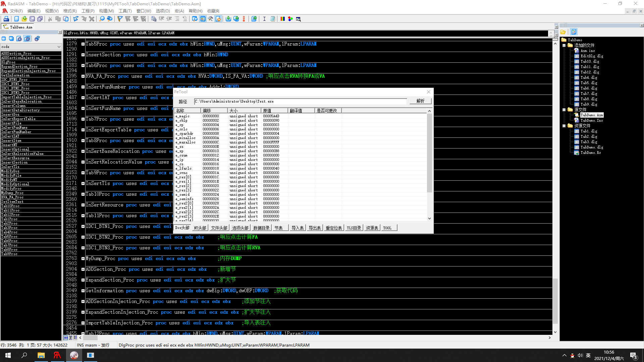Click the 解析 button in PeTool
Screen dimensions: 644x362
coord(420,101)
